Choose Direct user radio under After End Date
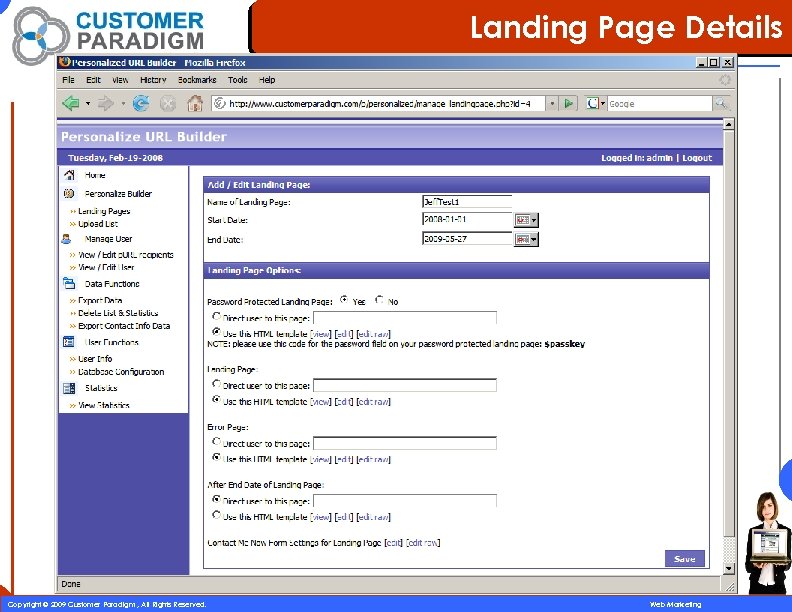The width and height of the screenshot is (792, 612). point(216,499)
